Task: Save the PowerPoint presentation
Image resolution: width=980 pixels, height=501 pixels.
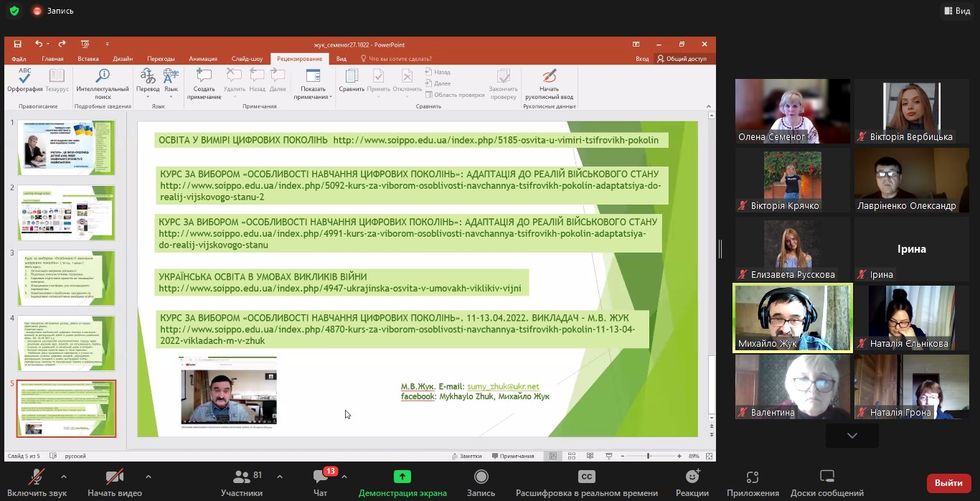Action: (x=18, y=45)
